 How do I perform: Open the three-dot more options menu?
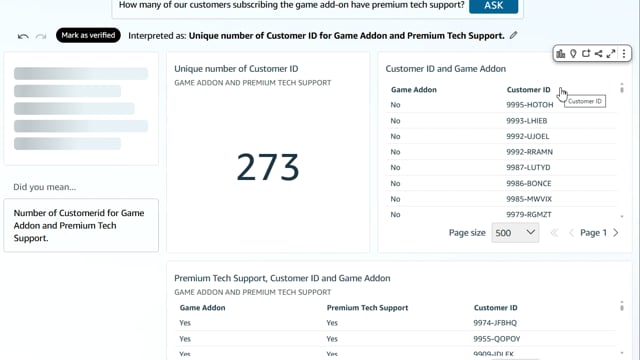click(624, 53)
